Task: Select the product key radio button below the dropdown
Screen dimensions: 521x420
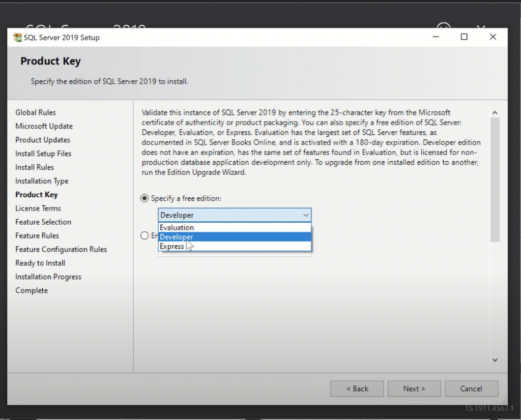Action: [144, 235]
